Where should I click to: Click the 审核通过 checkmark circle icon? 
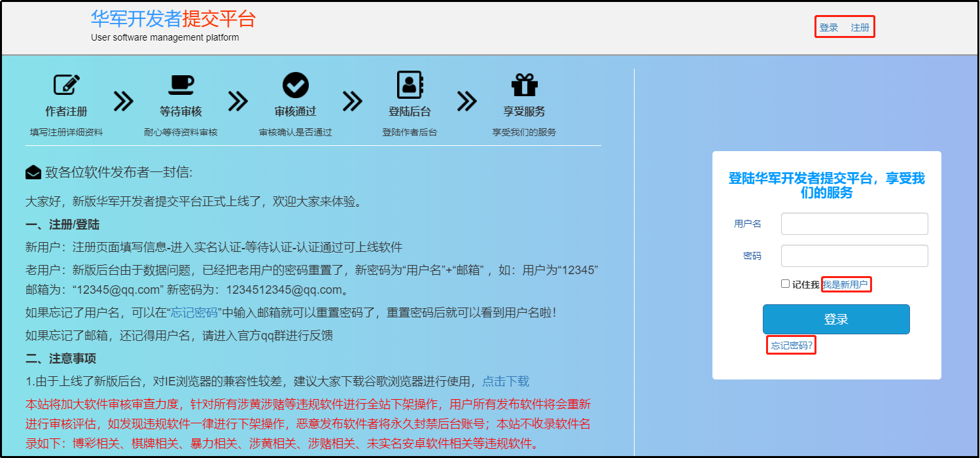[295, 86]
